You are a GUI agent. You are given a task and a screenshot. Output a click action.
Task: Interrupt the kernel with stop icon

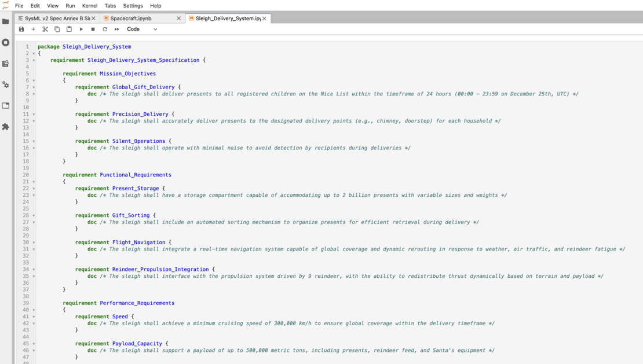click(x=93, y=29)
